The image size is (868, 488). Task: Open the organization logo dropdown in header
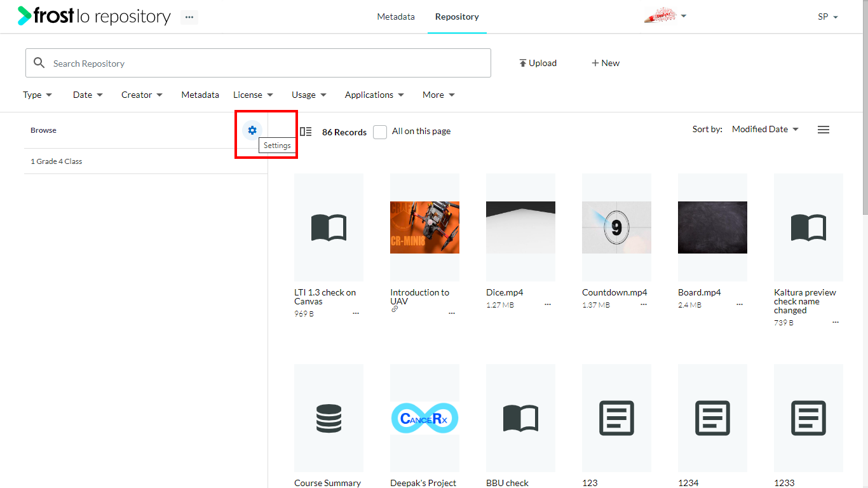point(665,17)
